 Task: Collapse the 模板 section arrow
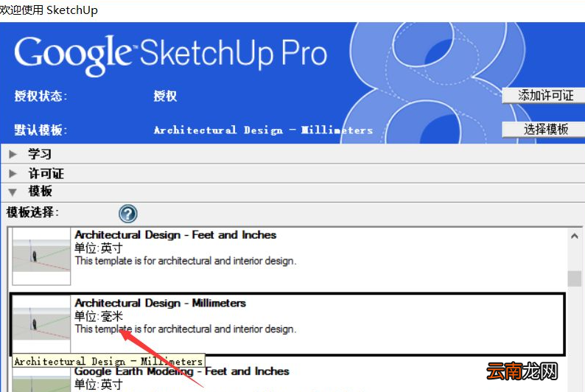(13, 192)
